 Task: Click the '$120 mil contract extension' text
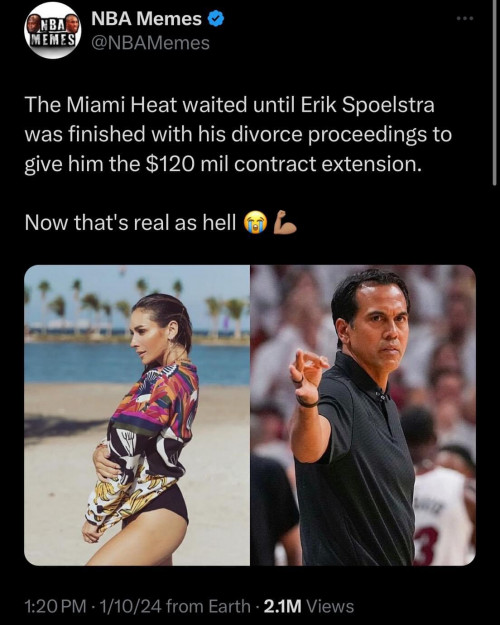coord(284,163)
